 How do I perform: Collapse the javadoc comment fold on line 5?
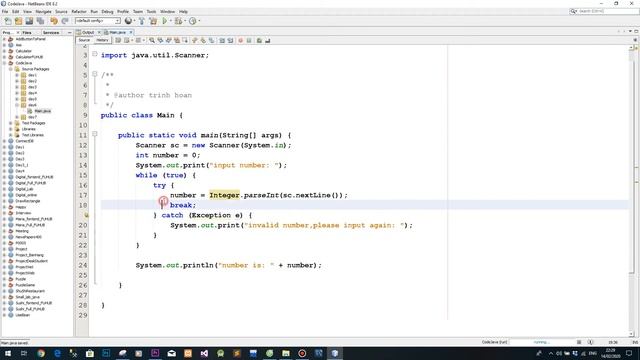click(x=95, y=74)
